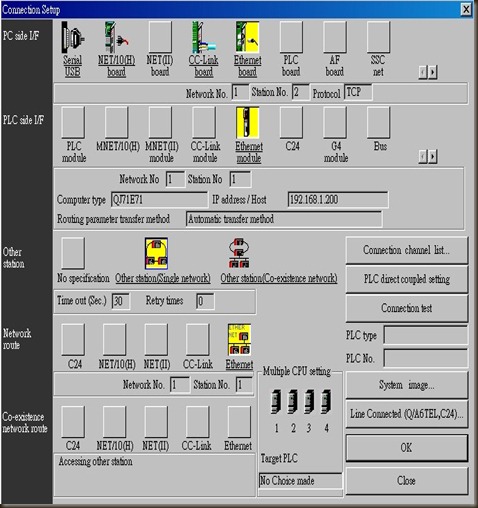Click the Target PLC No Choice made field
The image size is (478, 508).
[x=301, y=481]
